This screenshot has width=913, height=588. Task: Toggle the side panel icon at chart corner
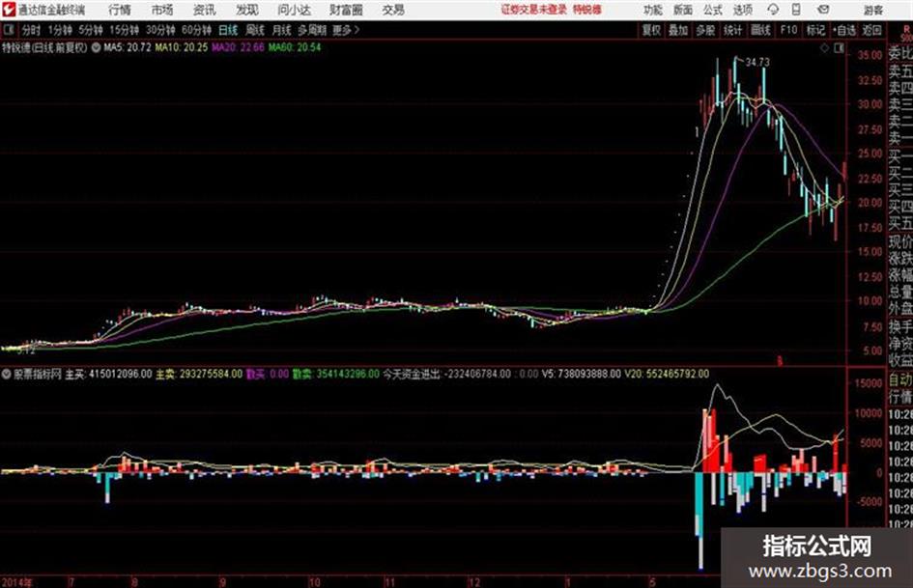pyautogui.click(x=839, y=48)
